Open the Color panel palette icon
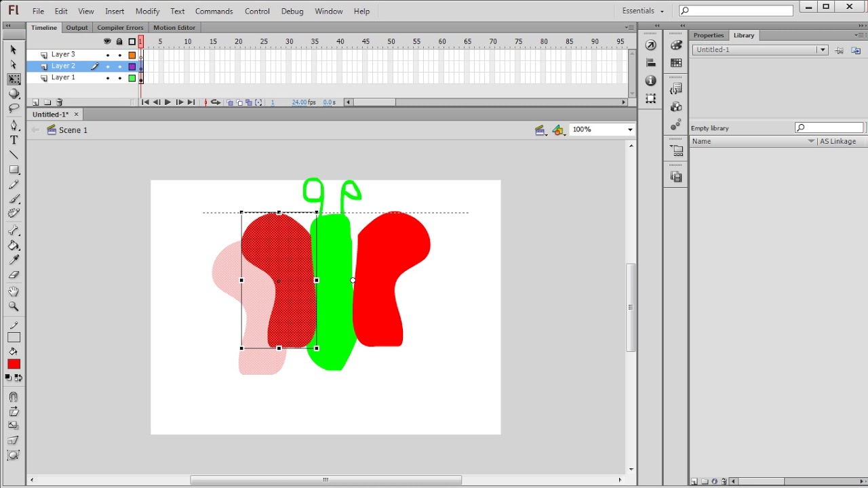This screenshot has width=868, height=488. [676, 45]
